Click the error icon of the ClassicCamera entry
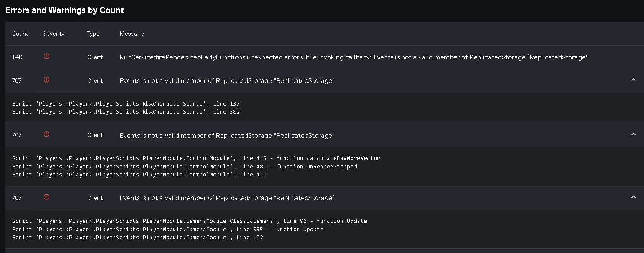Screen dimensions: 644x253 tap(46, 197)
